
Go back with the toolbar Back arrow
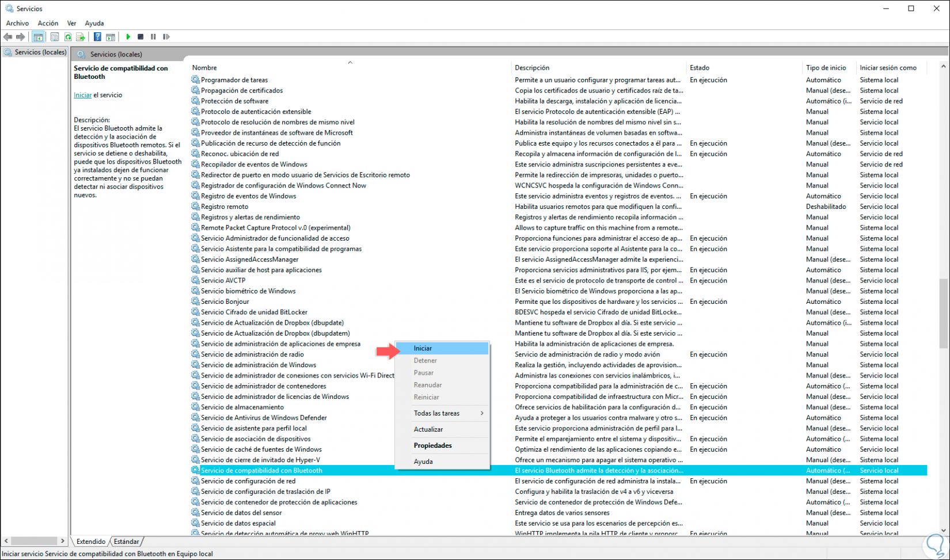(x=7, y=37)
